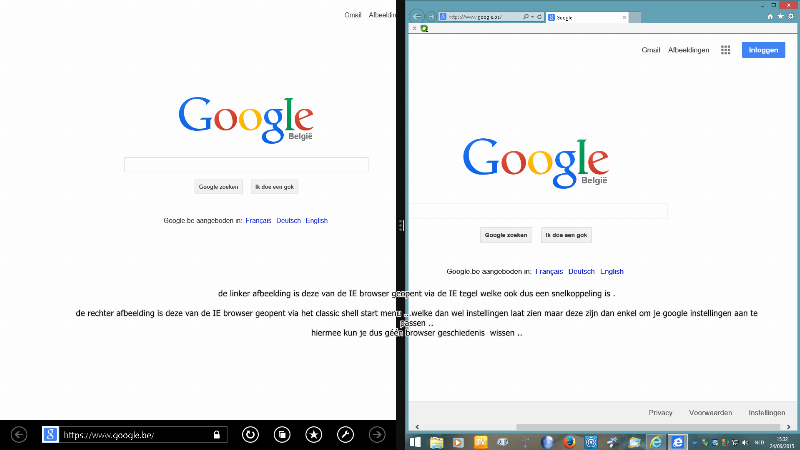Click the padlock in Metro address bar
This screenshot has width=800, height=450.
pyautogui.click(x=216, y=435)
